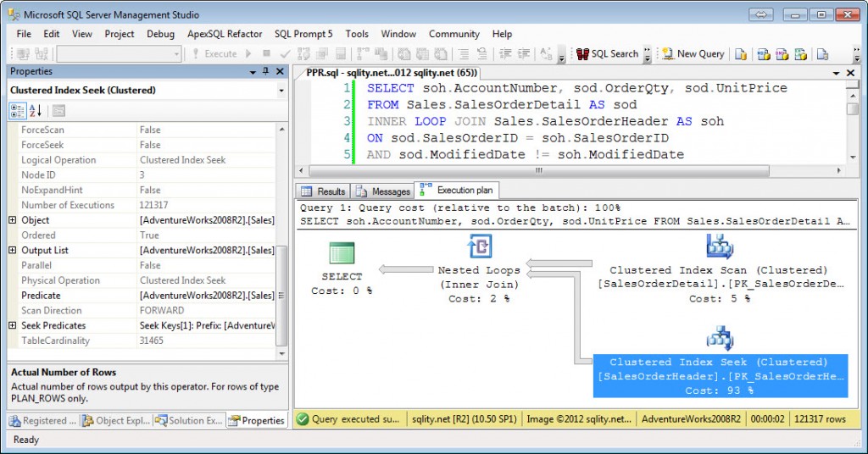Open the SQL Prompt 5 menu
The image size is (868, 454).
tap(303, 34)
